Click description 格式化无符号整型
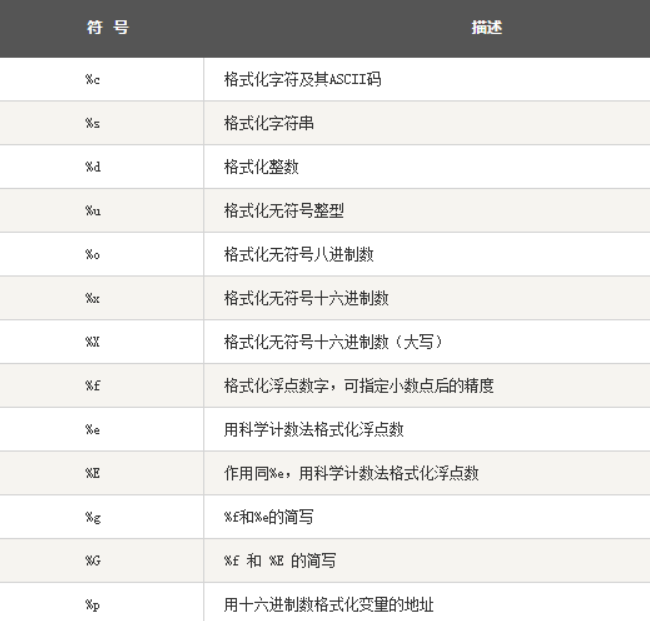This screenshot has width=650, height=621. click(x=284, y=211)
